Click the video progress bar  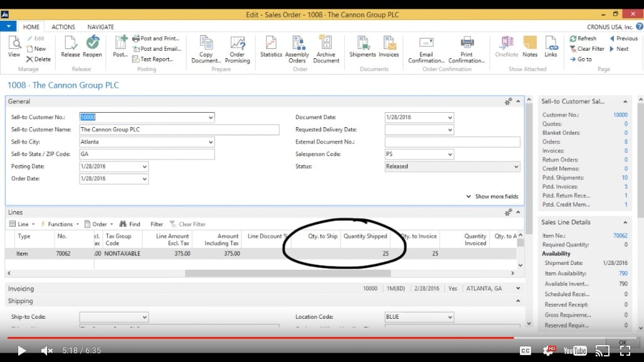click(x=322, y=338)
